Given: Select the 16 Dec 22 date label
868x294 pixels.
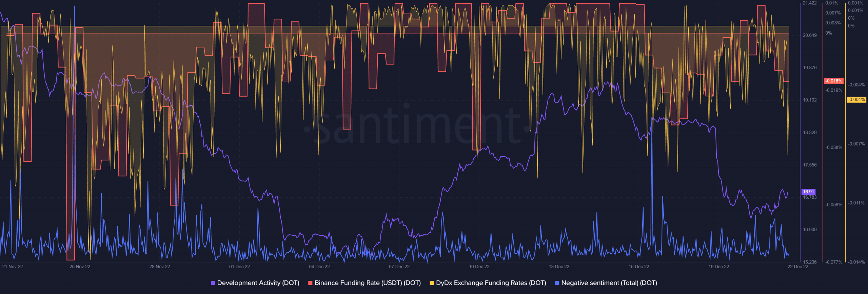Looking at the screenshot, I should 639,267.
